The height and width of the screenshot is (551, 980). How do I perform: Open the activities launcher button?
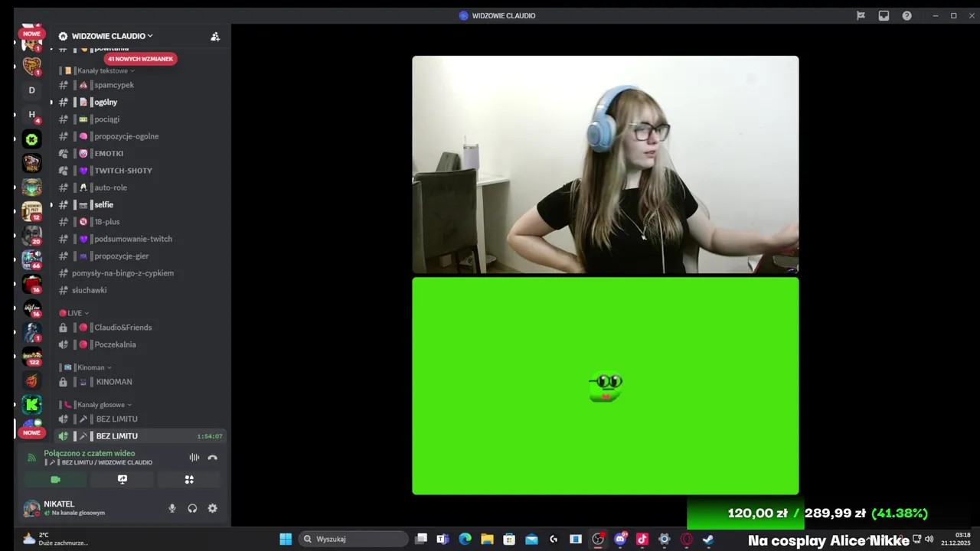pyautogui.click(x=189, y=480)
